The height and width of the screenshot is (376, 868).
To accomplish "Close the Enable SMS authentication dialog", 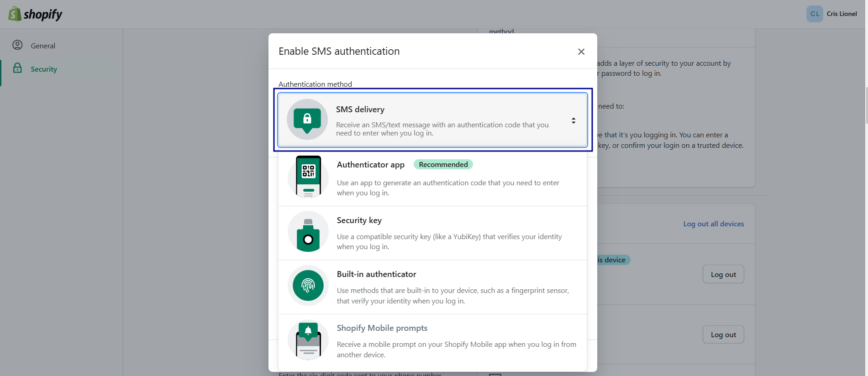I will click(581, 52).
